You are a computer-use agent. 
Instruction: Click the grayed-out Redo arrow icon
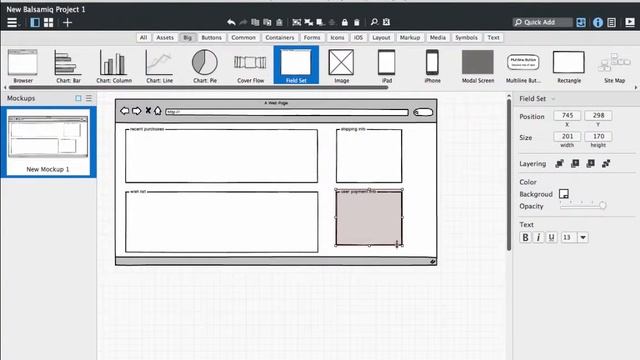click(x=243, y=22)
